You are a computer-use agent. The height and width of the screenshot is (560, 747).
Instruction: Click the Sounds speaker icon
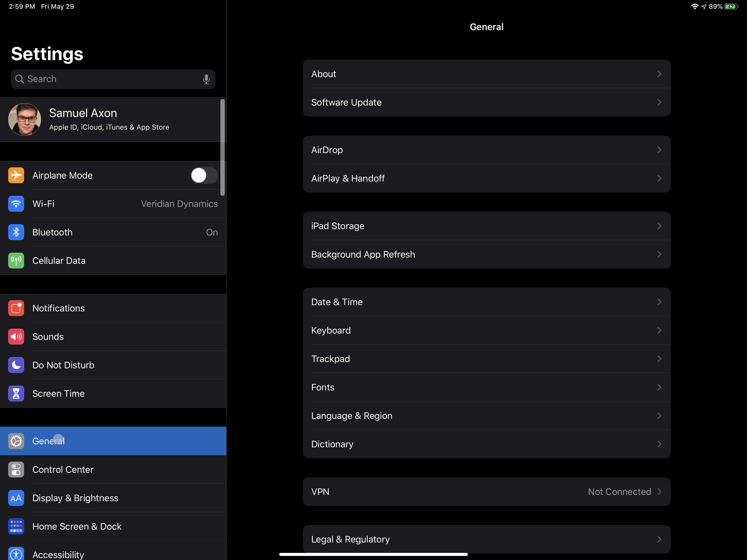point(16,336)
